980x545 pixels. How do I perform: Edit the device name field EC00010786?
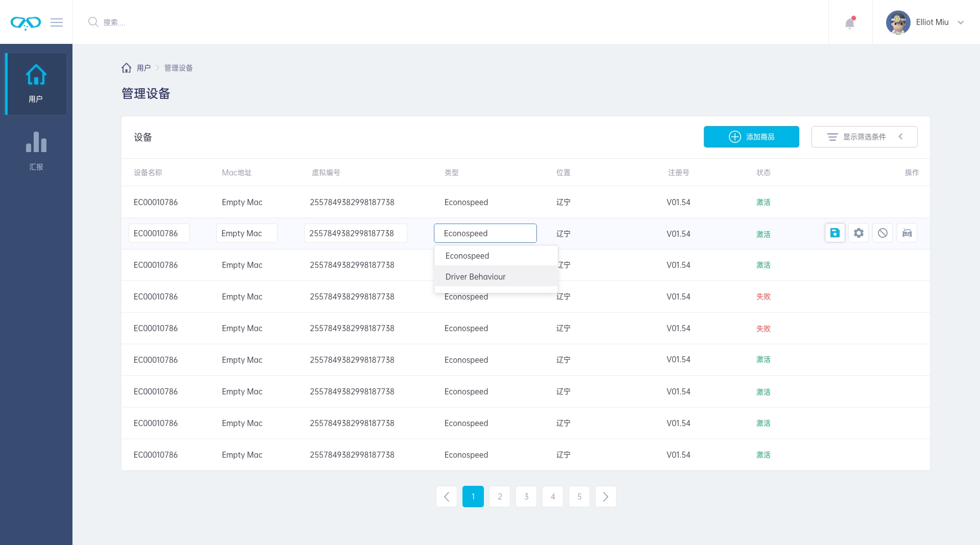[159, 233]
